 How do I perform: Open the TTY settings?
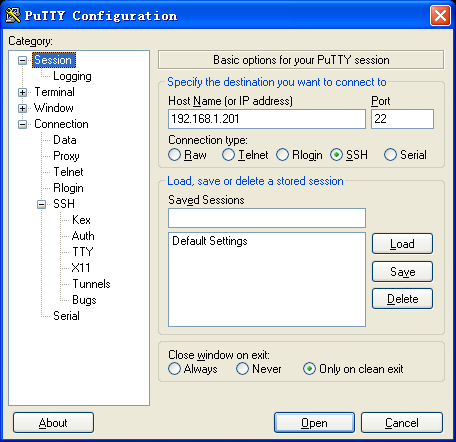click(x=83, y=252)
